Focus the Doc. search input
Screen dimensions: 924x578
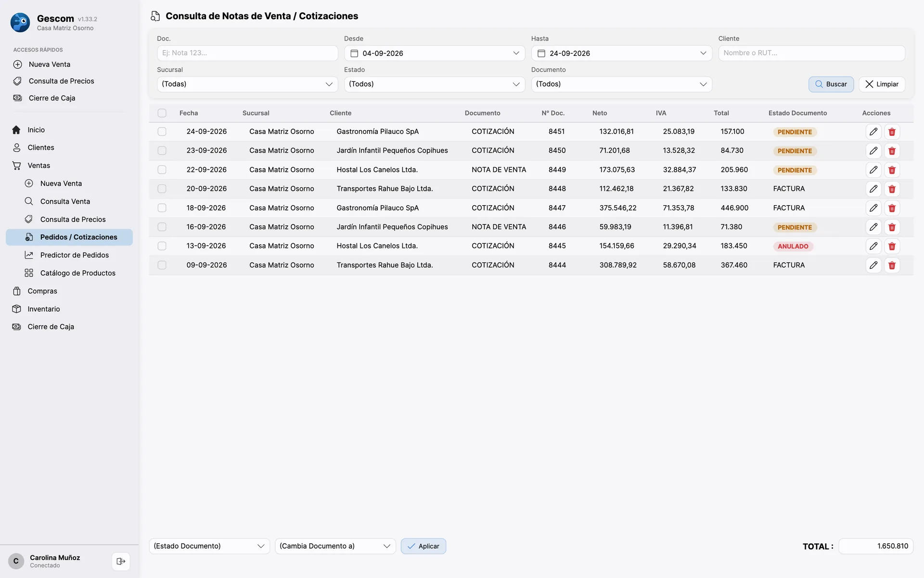click(x=247, y=53)
